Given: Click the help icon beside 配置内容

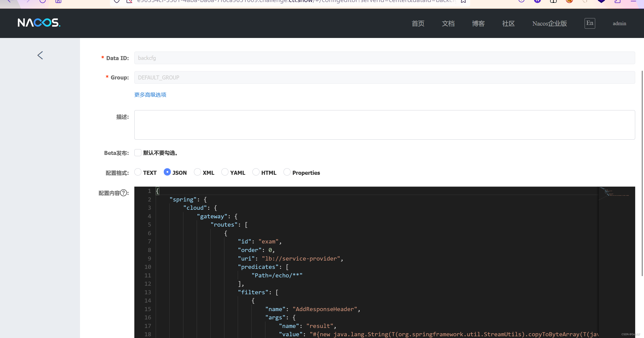Looking at the screenshot, I should coord(124,193).
